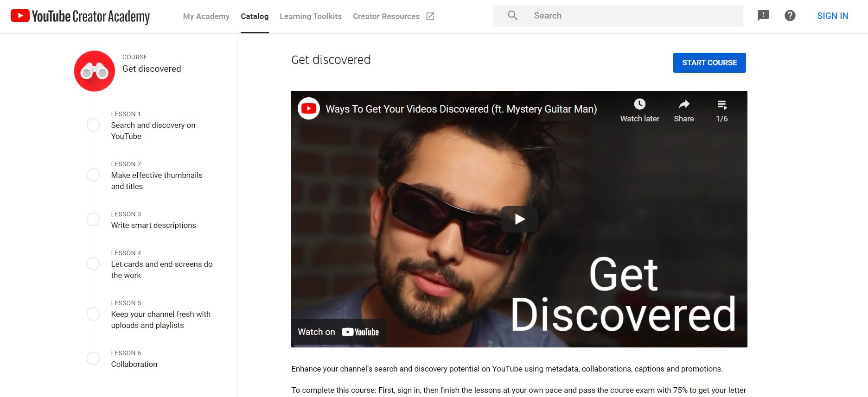Viewport: 868px width, 397px height.
Task: Click the Lesson 2 progress circle
Action: click(x=93, y=175)
